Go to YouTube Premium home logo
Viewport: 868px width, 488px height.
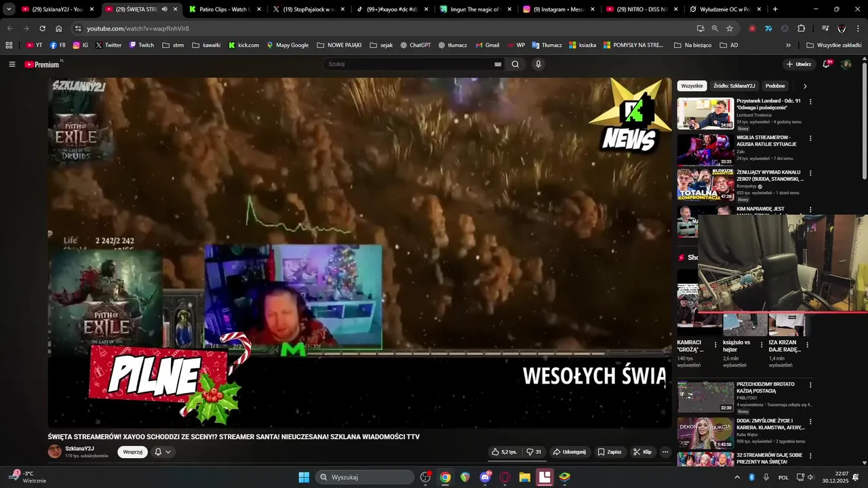[x=43, y=64]
